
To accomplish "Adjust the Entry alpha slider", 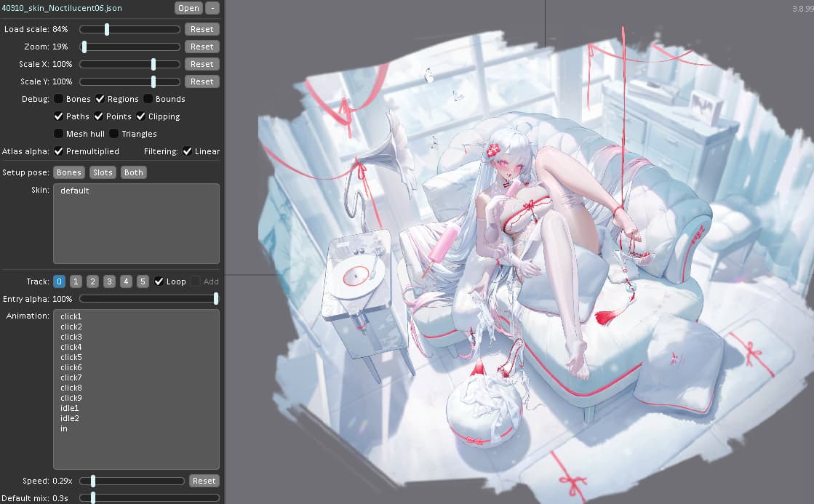I will 149,299.
